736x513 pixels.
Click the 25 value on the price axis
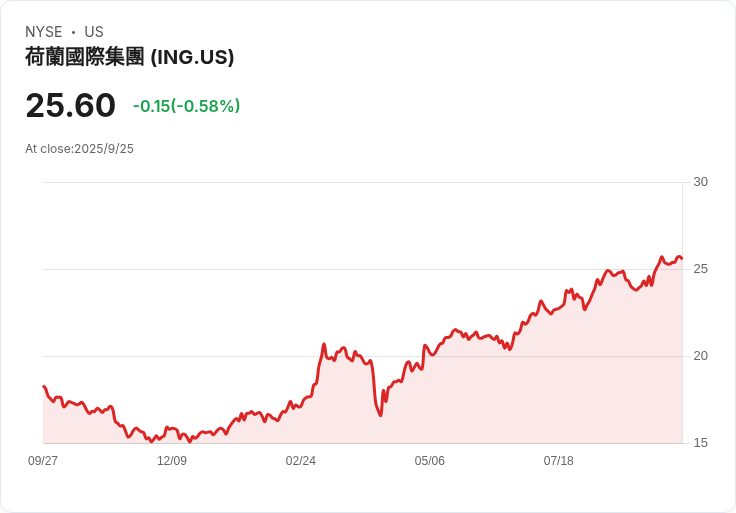pyautogui.click(x=700, y=269)
